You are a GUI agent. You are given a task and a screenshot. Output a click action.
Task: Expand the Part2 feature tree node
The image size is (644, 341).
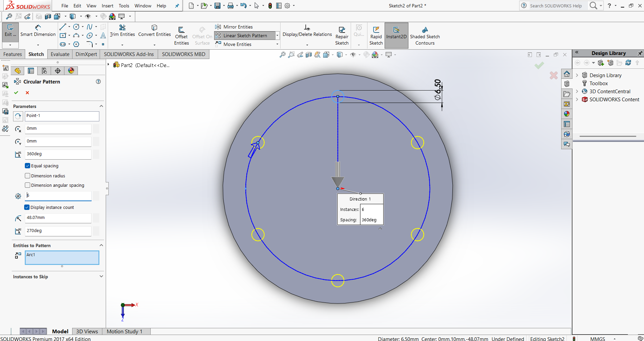click(x=108, y=65)
